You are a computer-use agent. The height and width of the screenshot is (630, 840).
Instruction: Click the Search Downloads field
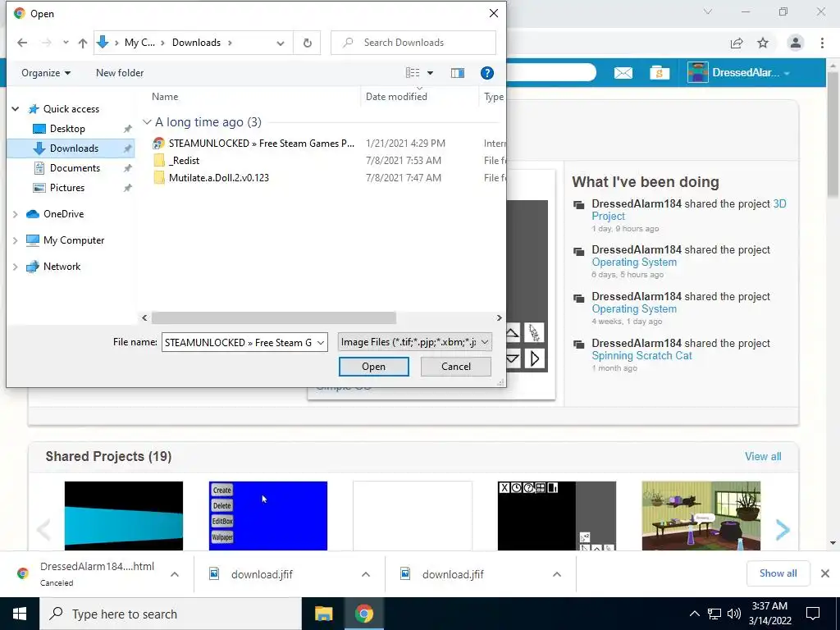tap(413, 43)
